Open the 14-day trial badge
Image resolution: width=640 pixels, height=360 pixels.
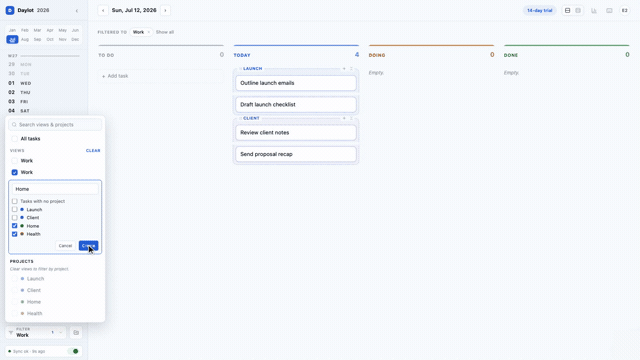click(540, 11)
